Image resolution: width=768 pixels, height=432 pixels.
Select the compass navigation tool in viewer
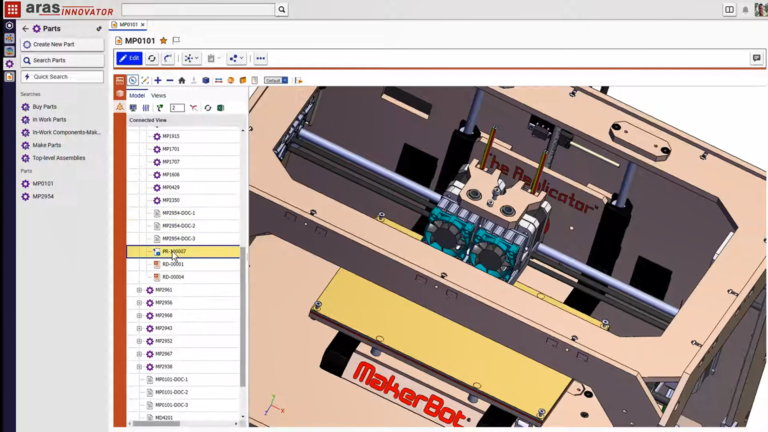coord(133,80)
